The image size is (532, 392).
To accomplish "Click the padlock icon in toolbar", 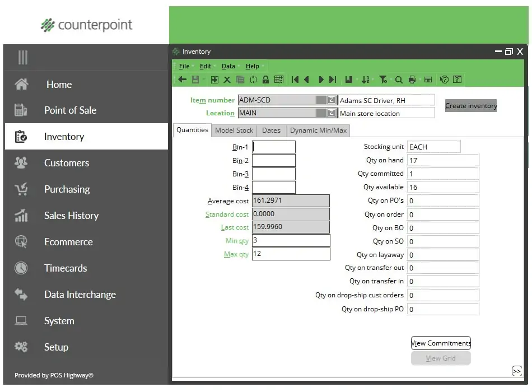I will 265,80.
